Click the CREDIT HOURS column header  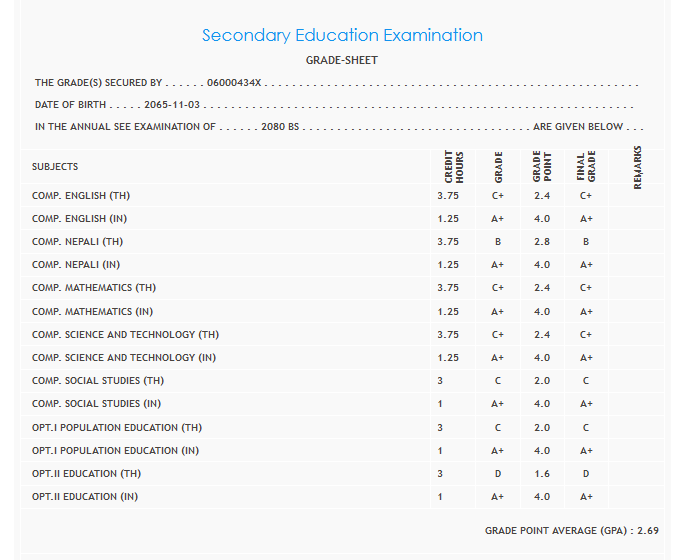click(x=453, y=167)
